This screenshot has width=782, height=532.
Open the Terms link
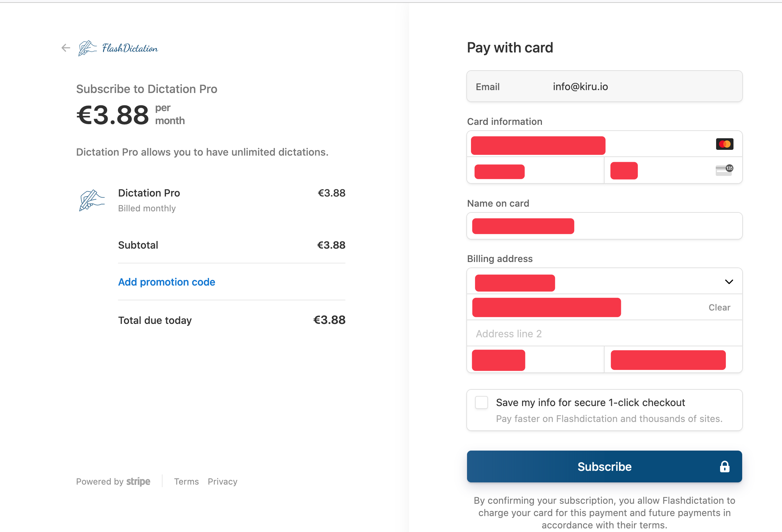[x=186, y=482]
